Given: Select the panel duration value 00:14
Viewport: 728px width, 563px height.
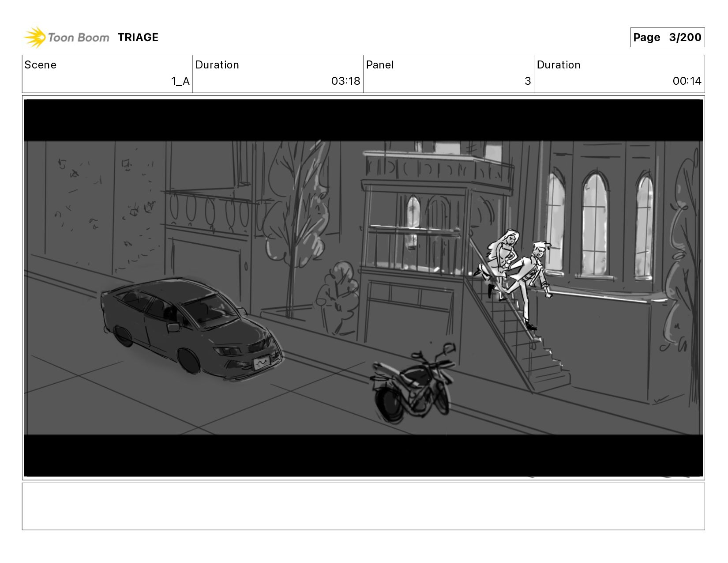Looking at the screenshot, I should [x=687, y=81].
